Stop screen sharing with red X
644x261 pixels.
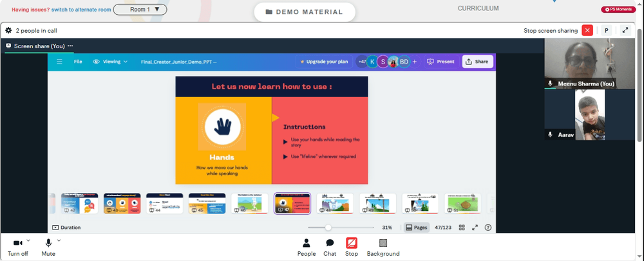point(587,30)
